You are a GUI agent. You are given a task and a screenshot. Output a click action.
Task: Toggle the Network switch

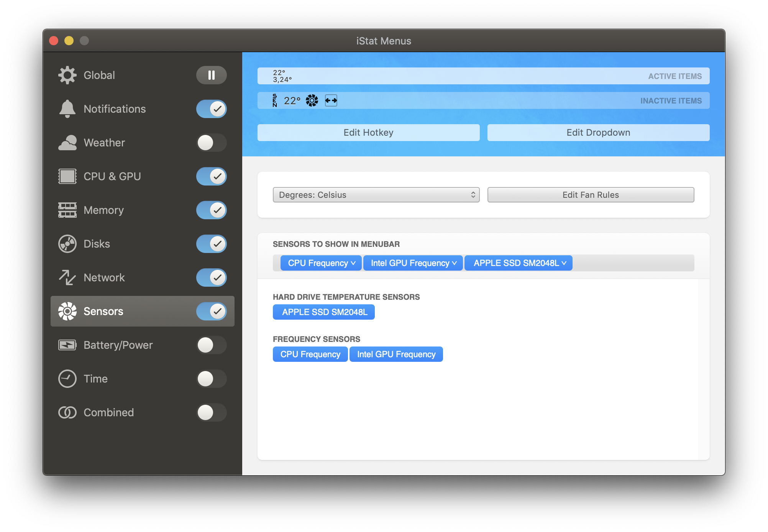pos(212,277)
